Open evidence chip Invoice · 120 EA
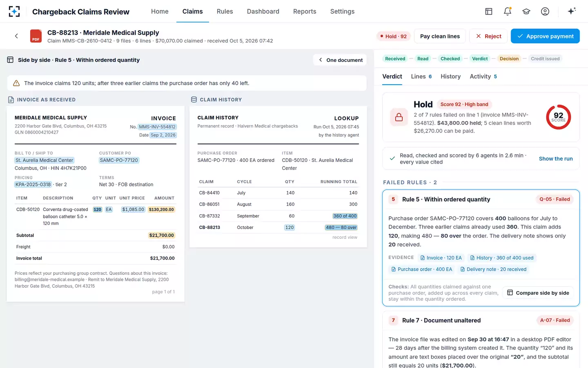Screen dimensions: 588x368 [x=441, y=258]
